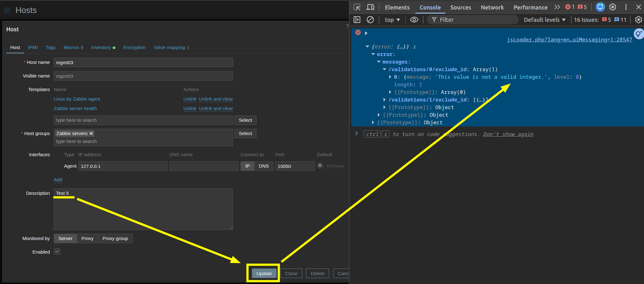Uncheck the Enabled checkbox

pos(57,252)
